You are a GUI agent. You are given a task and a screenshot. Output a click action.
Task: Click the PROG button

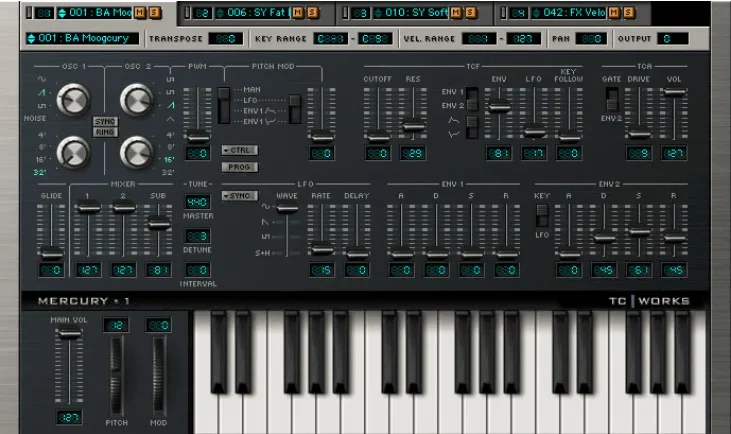[240, 167]
